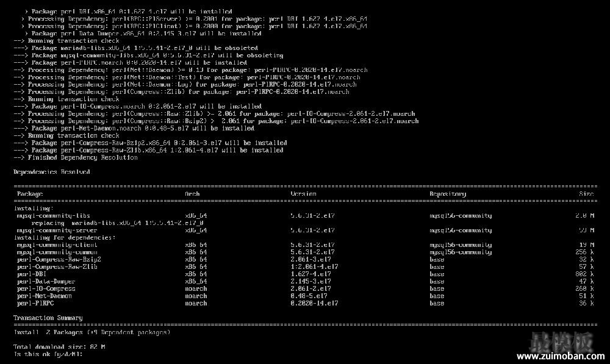Click the 'mysql56-community' repository of mysql-community-libs
610x364 pixels.
pyautogui.click(x=461, y=215)
